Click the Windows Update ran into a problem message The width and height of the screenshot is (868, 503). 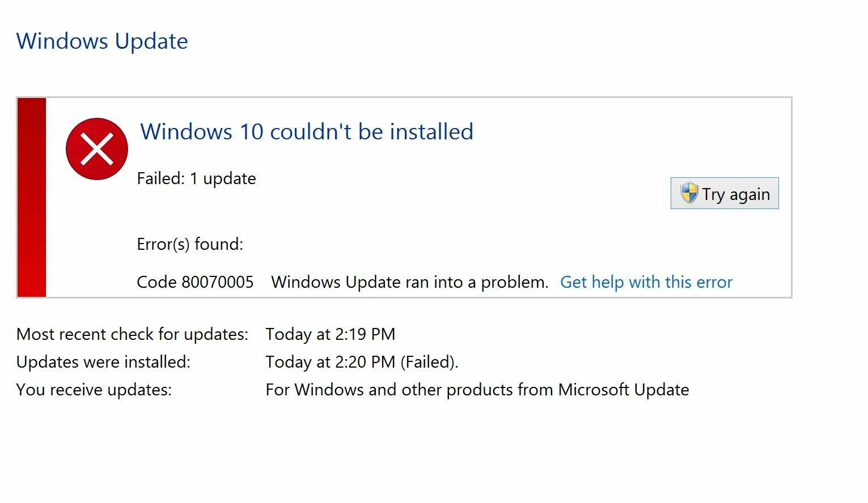[409, 282]
